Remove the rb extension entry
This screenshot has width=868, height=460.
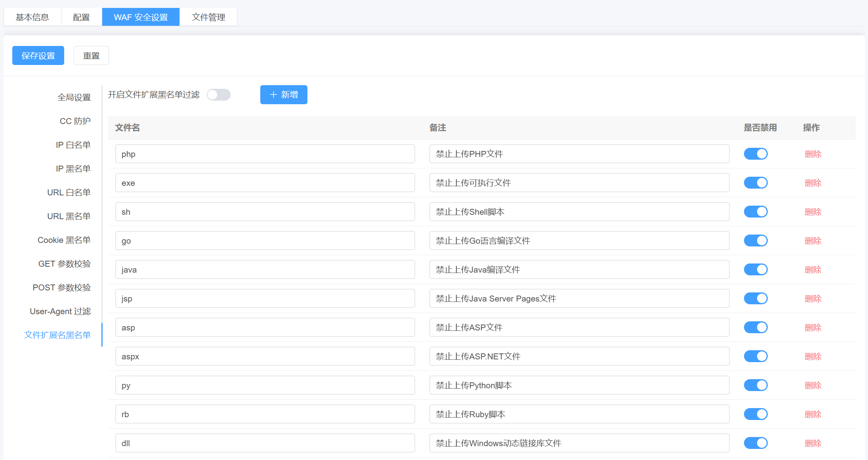[x=813, y=414]
